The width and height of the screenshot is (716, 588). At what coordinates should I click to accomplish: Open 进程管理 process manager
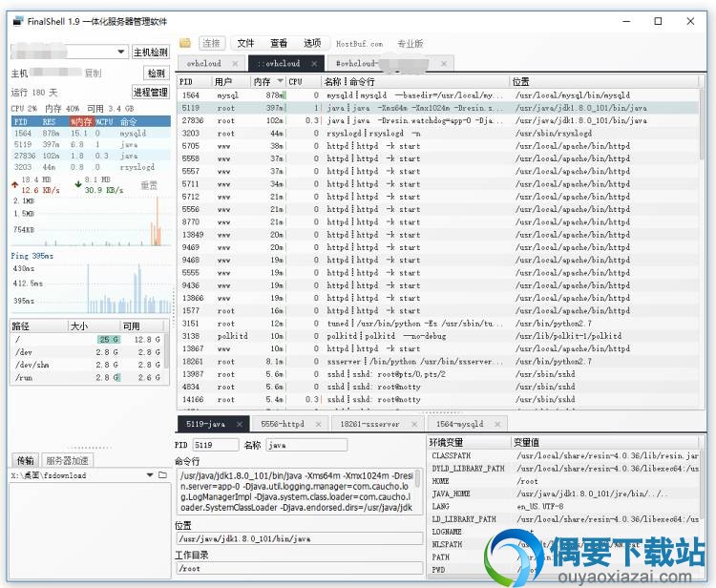tap(150, 93)
